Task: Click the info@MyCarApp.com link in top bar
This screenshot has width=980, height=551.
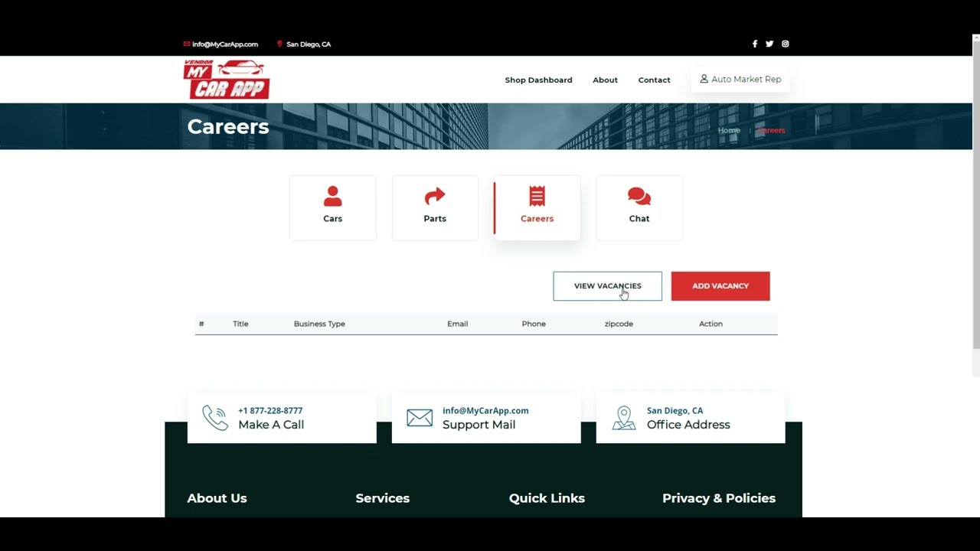Action: point(225,44)
